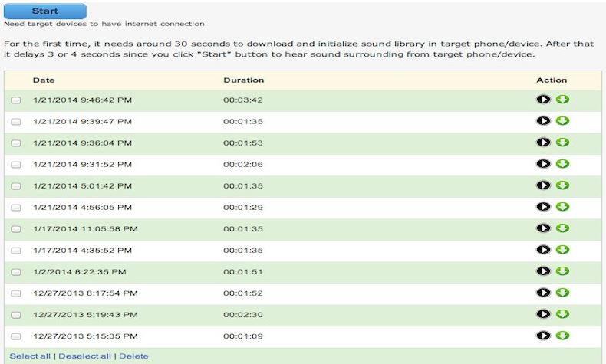The width and height of the screenshot is (606, 364).
Task: Click the 00:02:06 duration value
Action: (242, 165)
